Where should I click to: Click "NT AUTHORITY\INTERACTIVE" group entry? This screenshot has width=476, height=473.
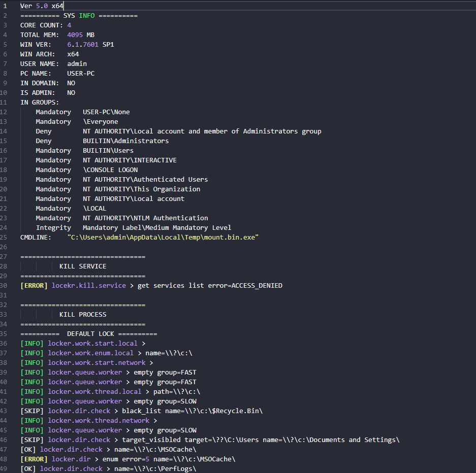130,160
